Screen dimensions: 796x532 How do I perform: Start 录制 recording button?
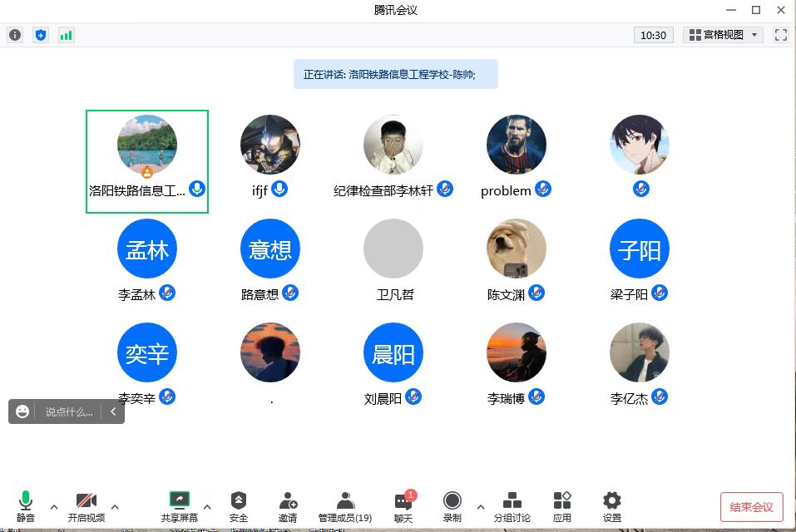pos(452,506)
